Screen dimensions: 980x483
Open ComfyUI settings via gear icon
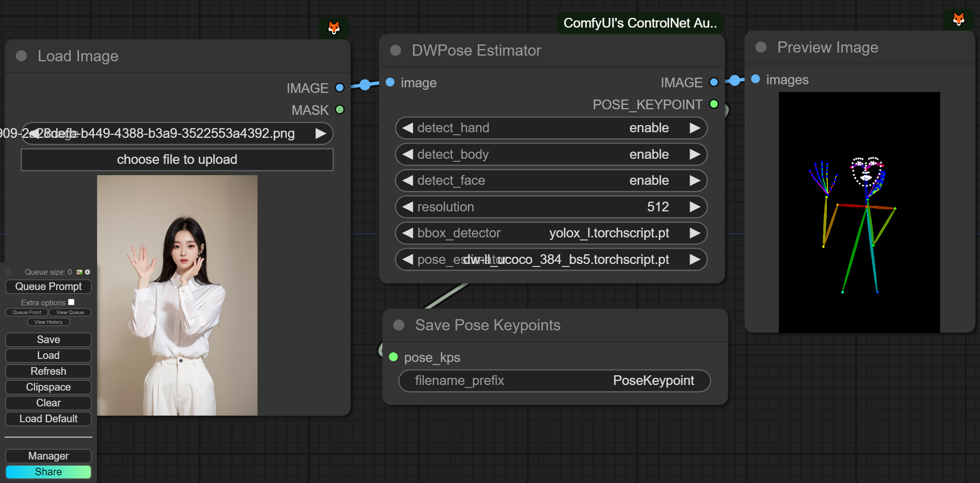(x=87, y=272)
